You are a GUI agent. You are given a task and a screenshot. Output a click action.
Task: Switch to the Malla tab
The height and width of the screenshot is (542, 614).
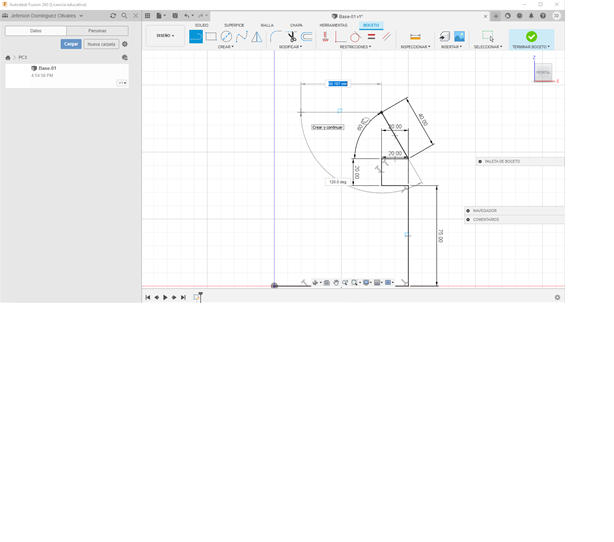[x=267, y=25]
